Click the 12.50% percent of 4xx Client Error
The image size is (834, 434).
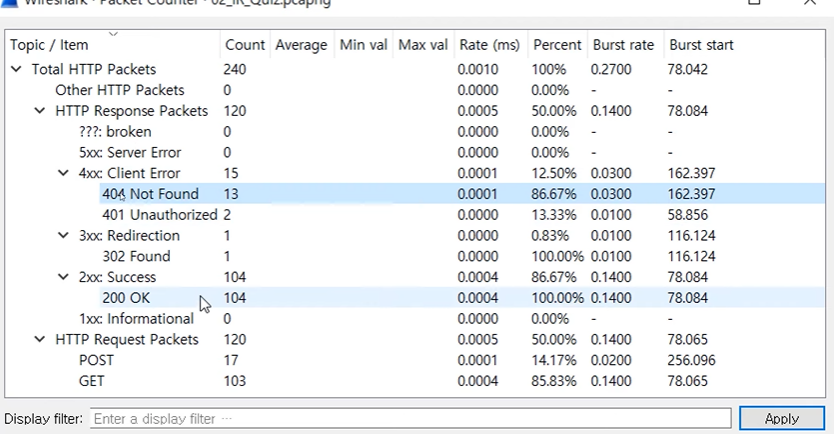pyautogui.click(x=553, y=173)
